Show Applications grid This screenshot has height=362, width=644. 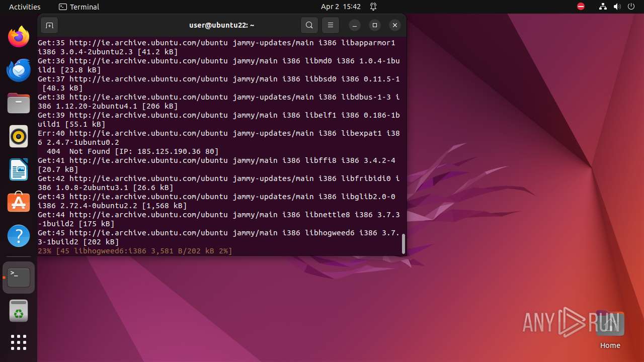(19, 342)
